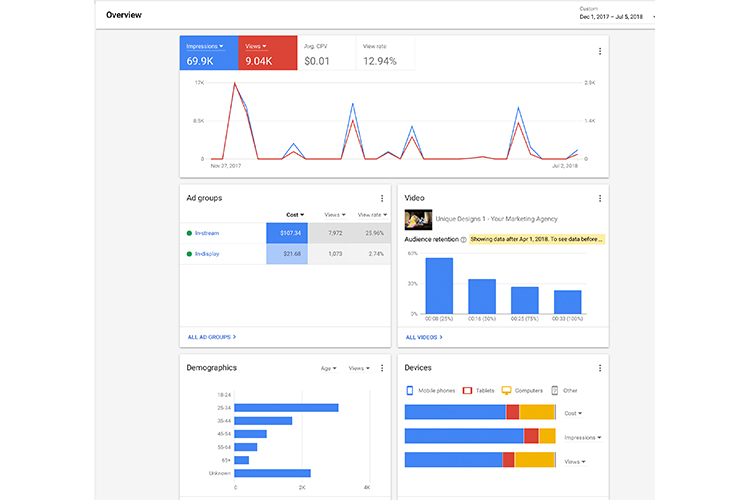Open the Demographics Views dropdown
This screenshot has width=750, height=500.
(359, 368)
